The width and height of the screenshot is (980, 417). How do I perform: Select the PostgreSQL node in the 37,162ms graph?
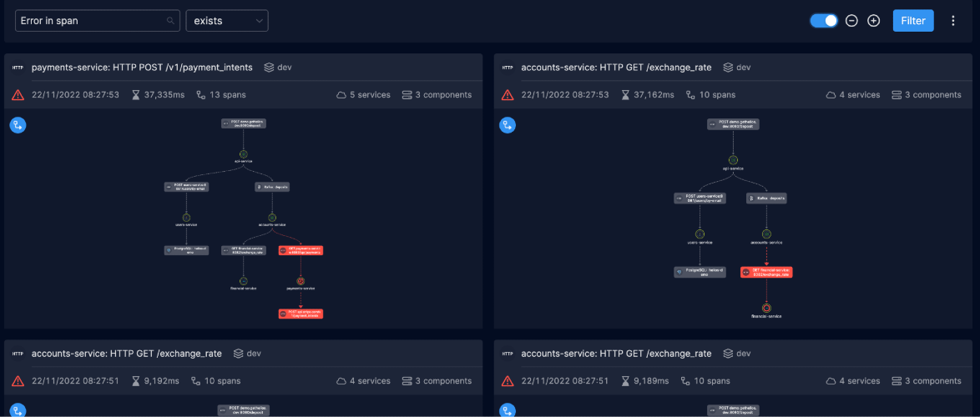700,272
